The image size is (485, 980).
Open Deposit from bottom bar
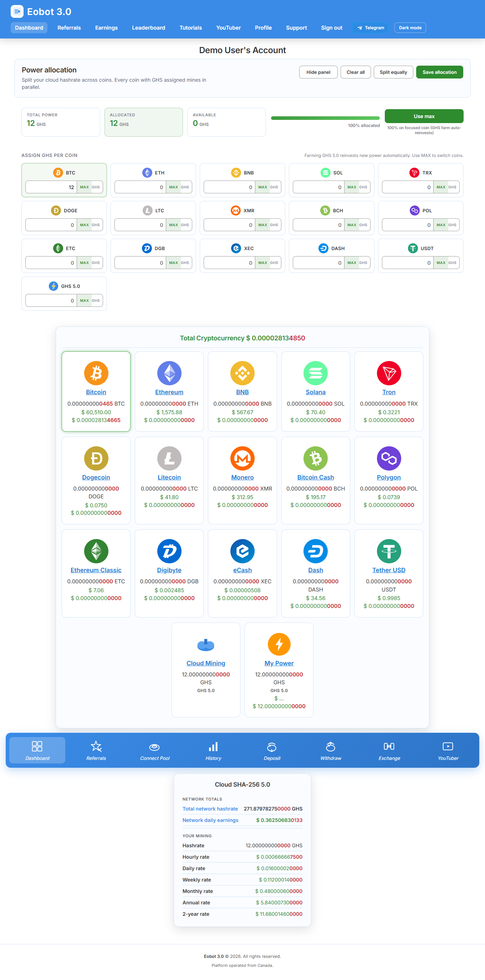click(272, 750)
